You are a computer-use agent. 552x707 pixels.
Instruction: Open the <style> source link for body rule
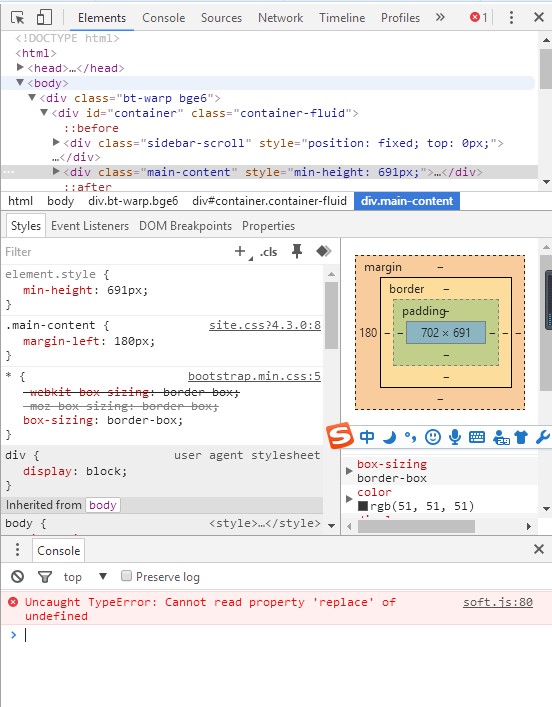click(265, 523)
